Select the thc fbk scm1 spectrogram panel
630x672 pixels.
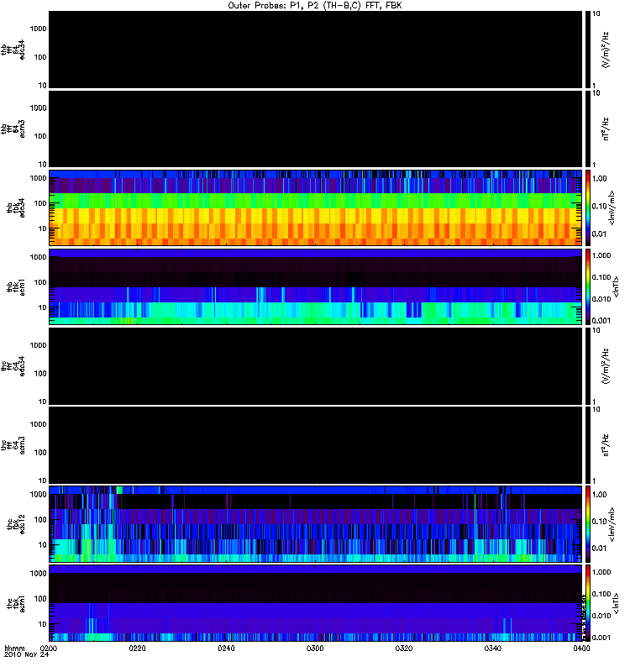pos(315,603)
